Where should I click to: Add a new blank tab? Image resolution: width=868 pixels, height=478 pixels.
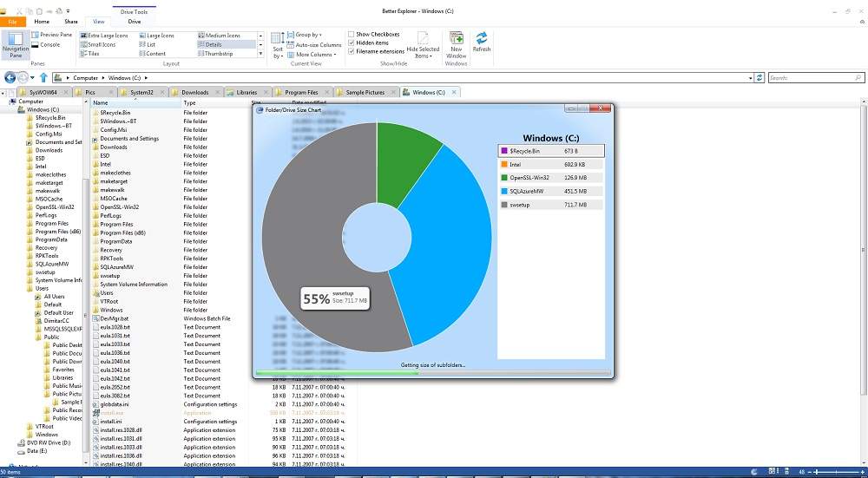[12, 93]
